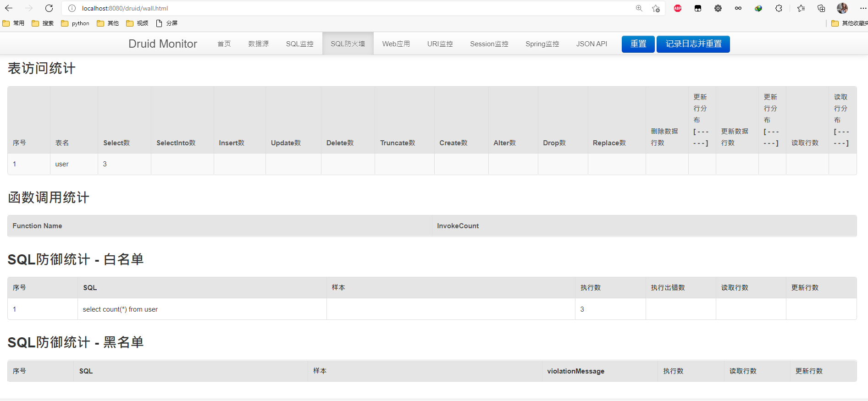The width and height of the screenshot is (868, 401).
Task: Click the 记录日志并重置 button
Action: click(x=693, y=44)
